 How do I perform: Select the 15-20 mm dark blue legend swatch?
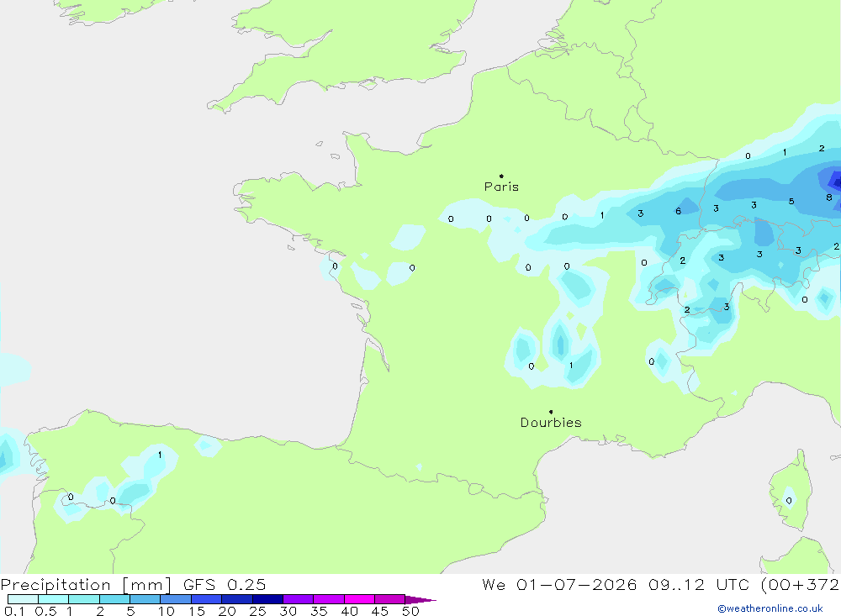coord(207,599)
